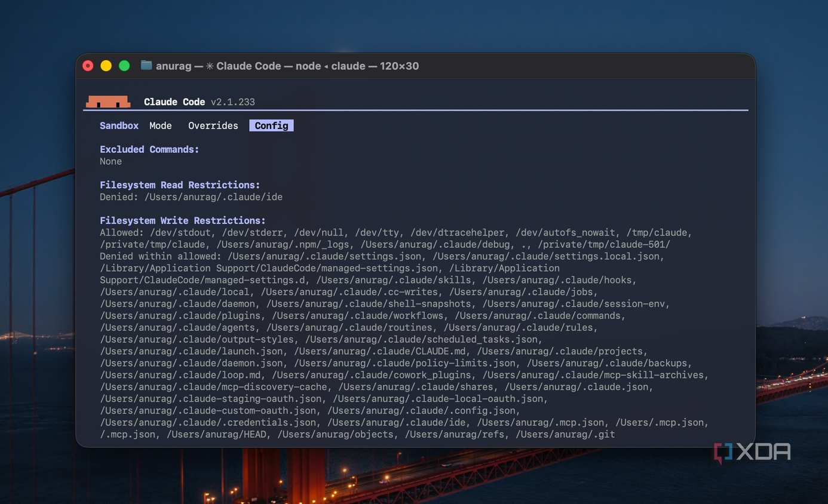Click the .claude/mcp-skill-archives path
This screenshot has height=504, width=828.
(594, 375)
